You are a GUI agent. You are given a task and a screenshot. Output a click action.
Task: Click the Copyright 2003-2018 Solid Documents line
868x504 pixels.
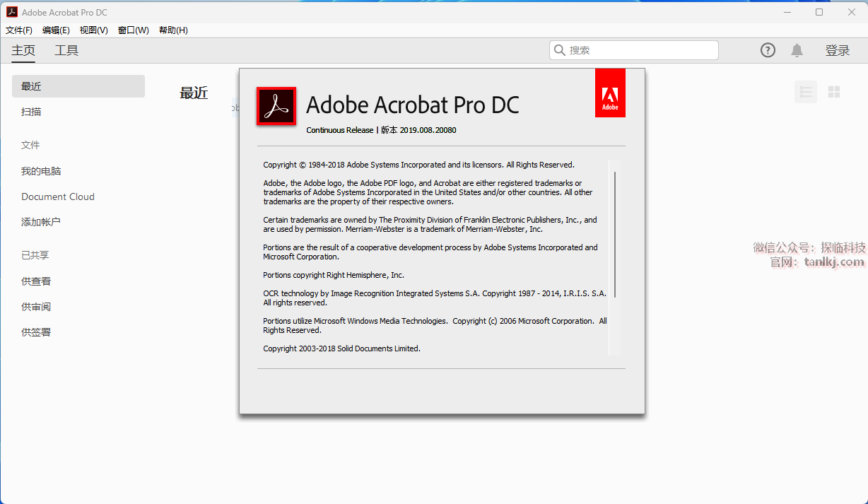[341, 348]
